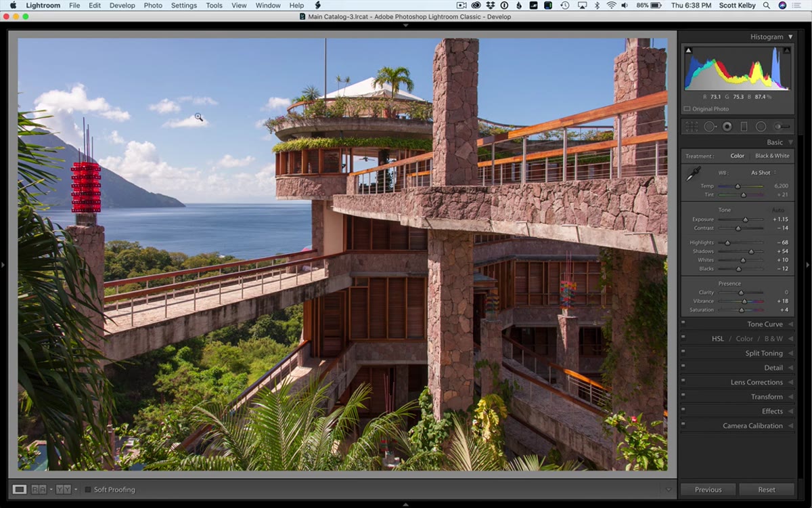Collapse the Basic panel
This screenshot has width=812, height=508.
coord(790,142)
